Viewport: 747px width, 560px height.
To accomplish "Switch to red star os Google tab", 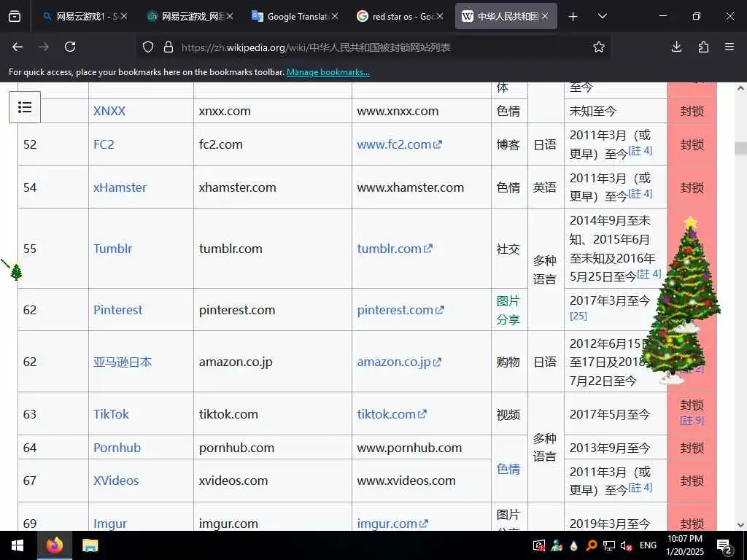I will click(399, 16).
